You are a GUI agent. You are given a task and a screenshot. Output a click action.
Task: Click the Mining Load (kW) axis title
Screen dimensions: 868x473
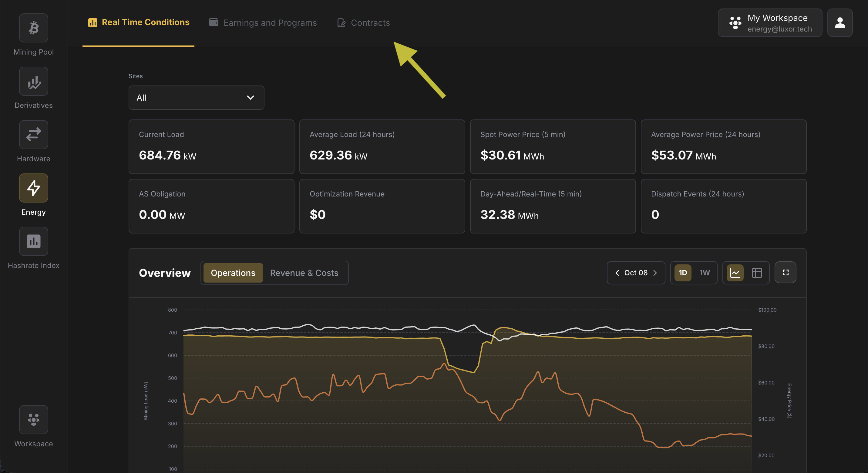[146, 401]
